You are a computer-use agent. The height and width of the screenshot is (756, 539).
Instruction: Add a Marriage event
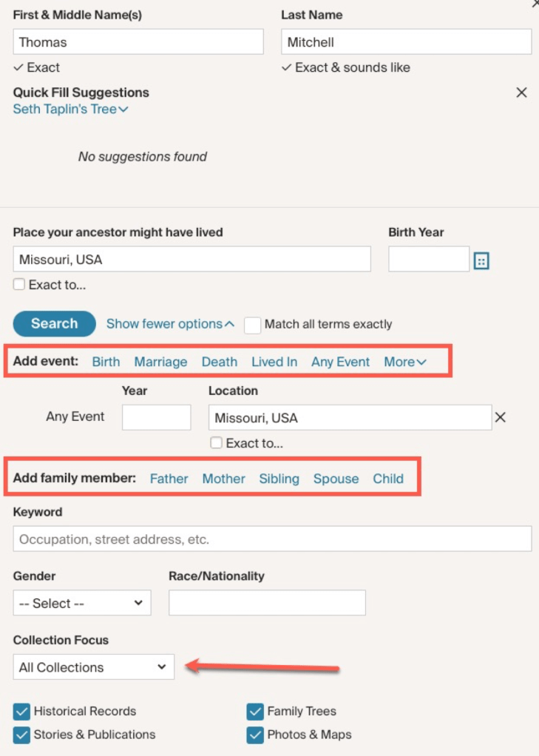pos(160,362)
